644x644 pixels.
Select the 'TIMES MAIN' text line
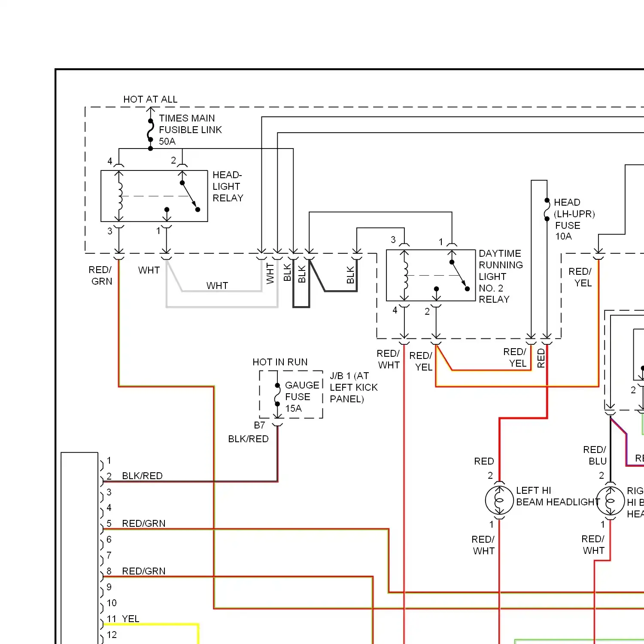pyautogui.click(x=187, y=118)
